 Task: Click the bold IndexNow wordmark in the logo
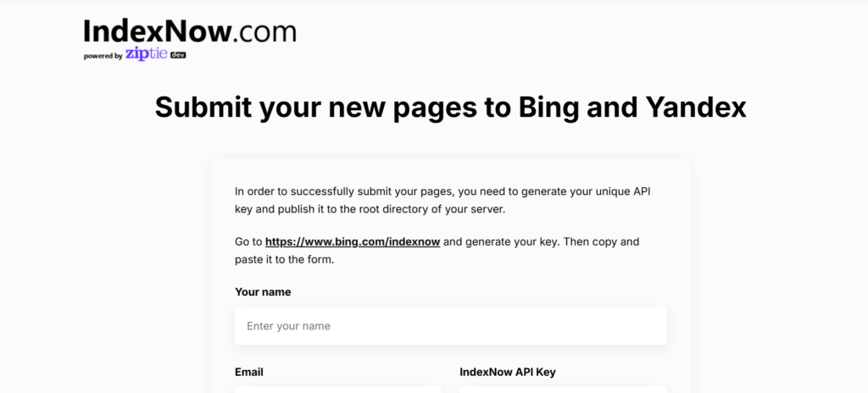[157, 32]
